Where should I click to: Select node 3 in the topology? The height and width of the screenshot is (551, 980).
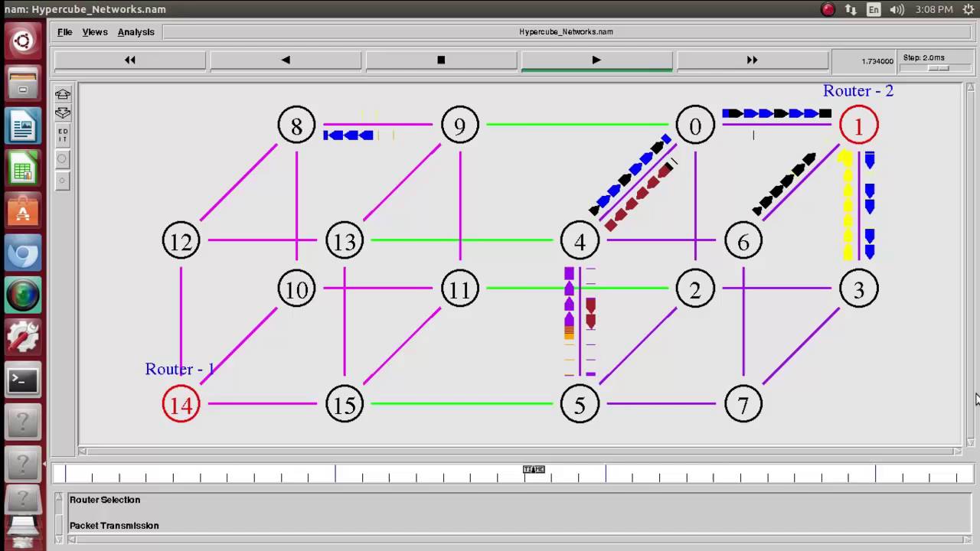(858, 290)
